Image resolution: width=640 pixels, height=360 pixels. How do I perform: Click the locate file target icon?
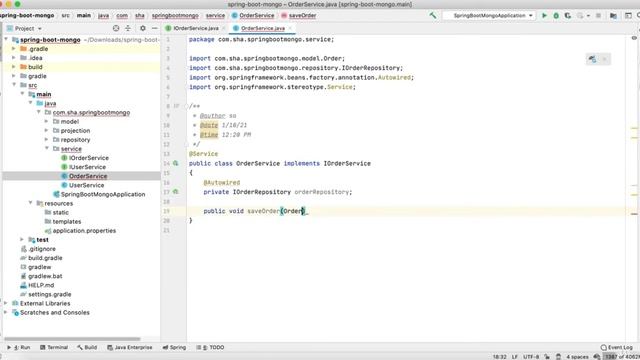pyautogui.click(x=116, y=28)
